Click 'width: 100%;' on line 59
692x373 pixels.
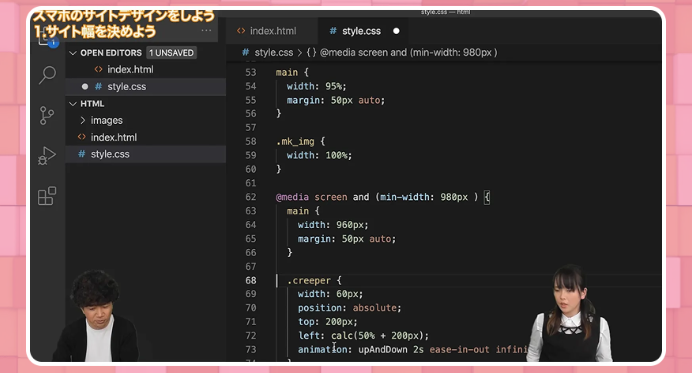[x=320, y=155]
